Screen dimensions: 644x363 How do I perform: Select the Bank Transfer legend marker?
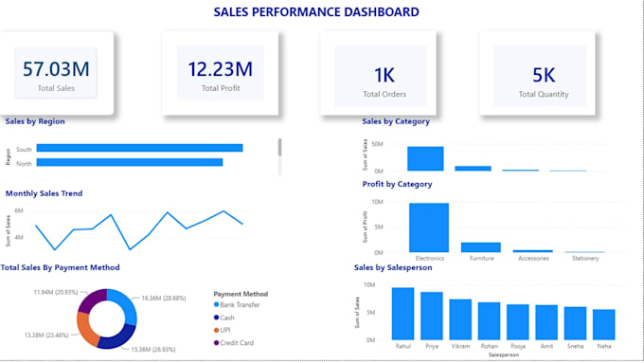217,304
